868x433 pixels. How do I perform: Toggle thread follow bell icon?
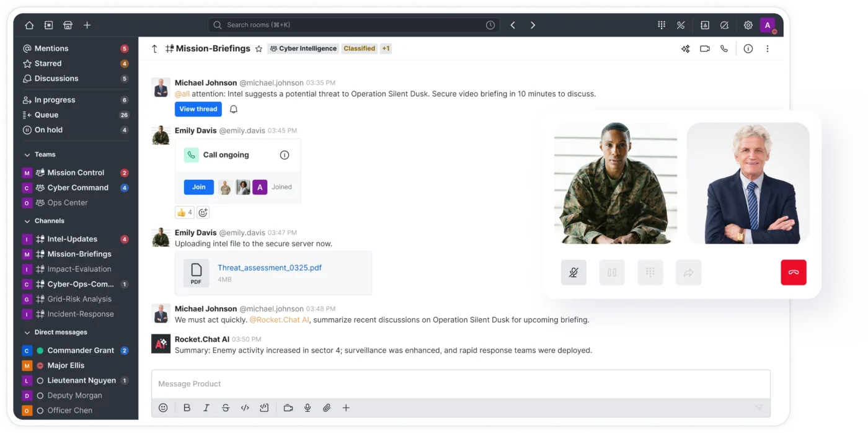coord(234,109)
